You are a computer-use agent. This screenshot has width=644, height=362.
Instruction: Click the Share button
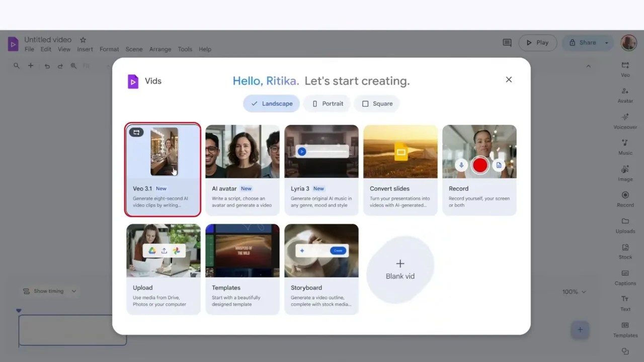582,43
